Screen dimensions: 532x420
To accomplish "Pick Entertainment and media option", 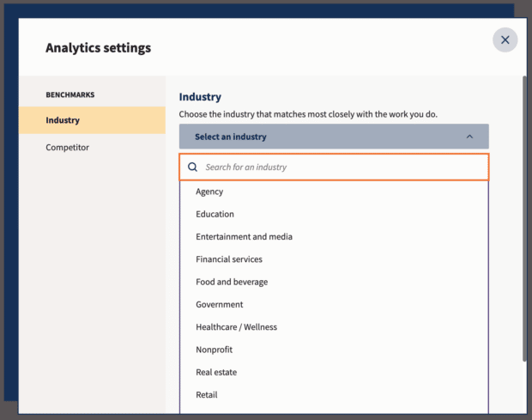I will click(x=244, y=237).
